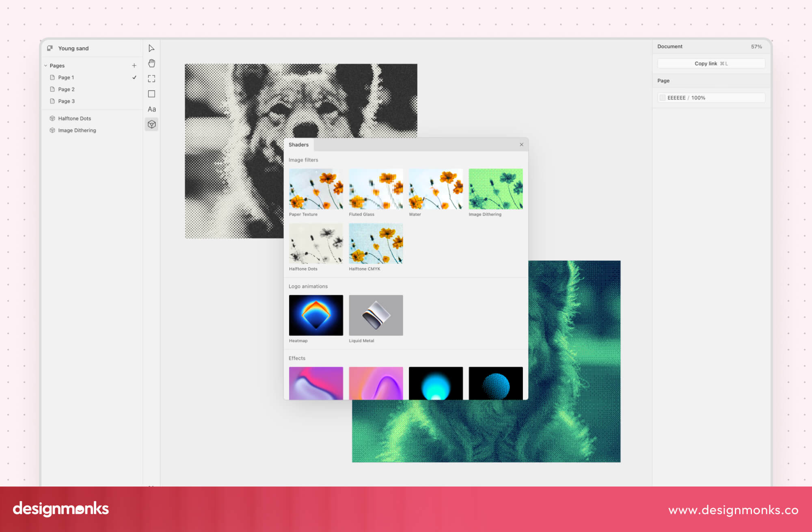Select the Move/cursor tool in the toolbar
The width and height of the screenshot is (812, 532).
tap(151, 48)
